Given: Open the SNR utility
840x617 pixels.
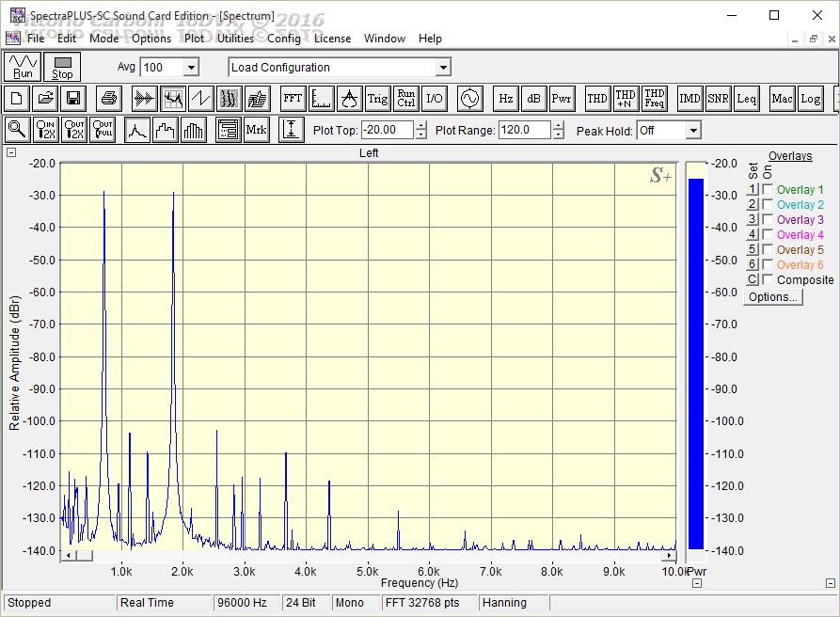Looking at the screenshot, I should point(718,99).
